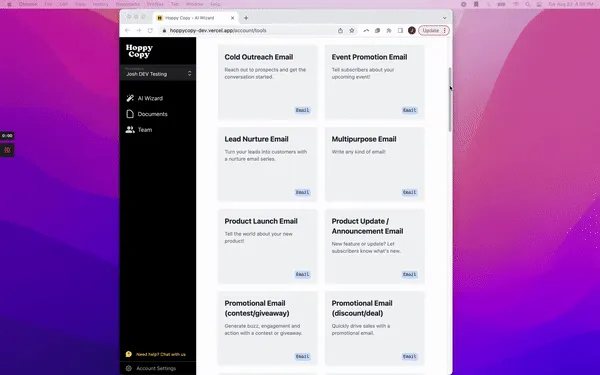Click the Hoppy Copy tab favicon
The height and width of the screenshot is (375, 600).
pyautogui.click(x=160, y=18)
